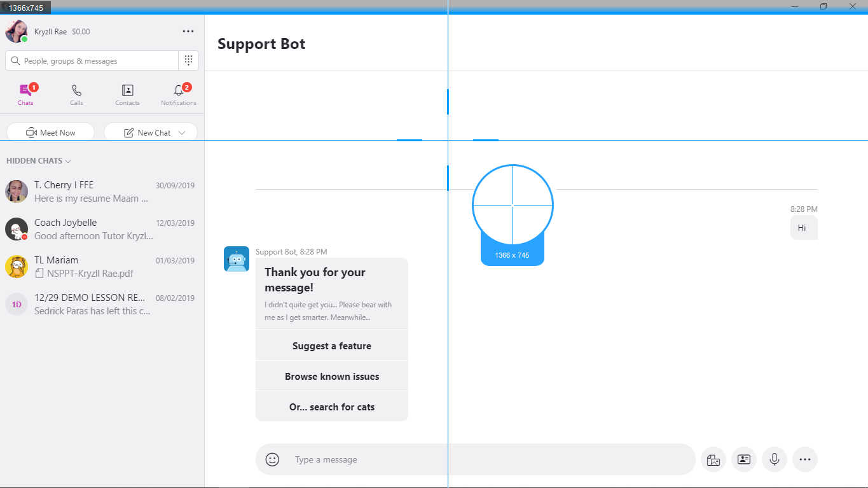Open the Coach Joybelle conversation
This screenshot has width=868, height=488.
(x=102, y=229)
